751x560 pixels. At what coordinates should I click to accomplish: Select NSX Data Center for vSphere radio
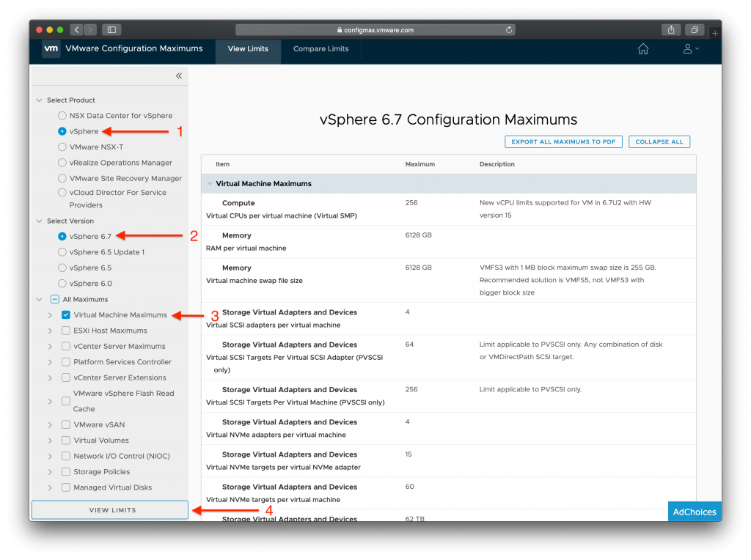click(x=62, y=115)
